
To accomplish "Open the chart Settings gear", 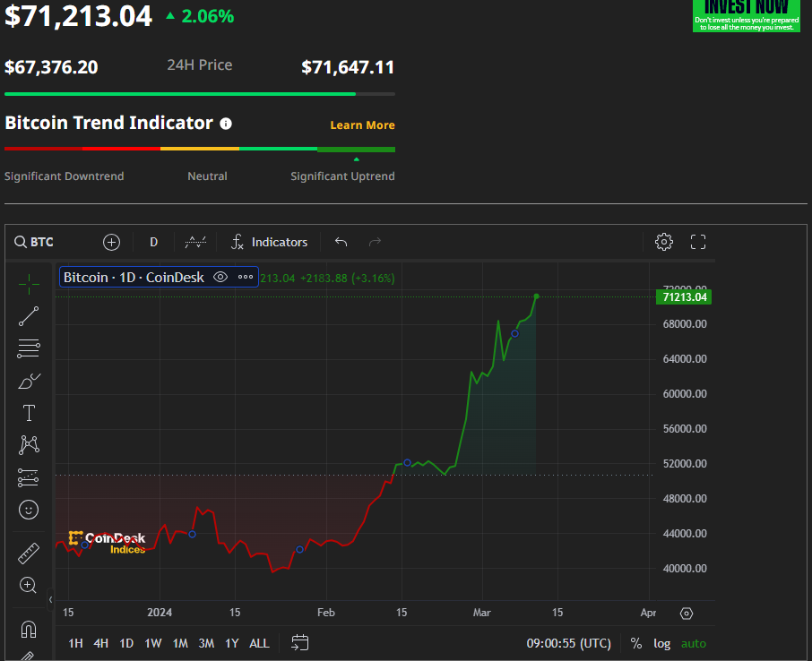I will point(663,242).
